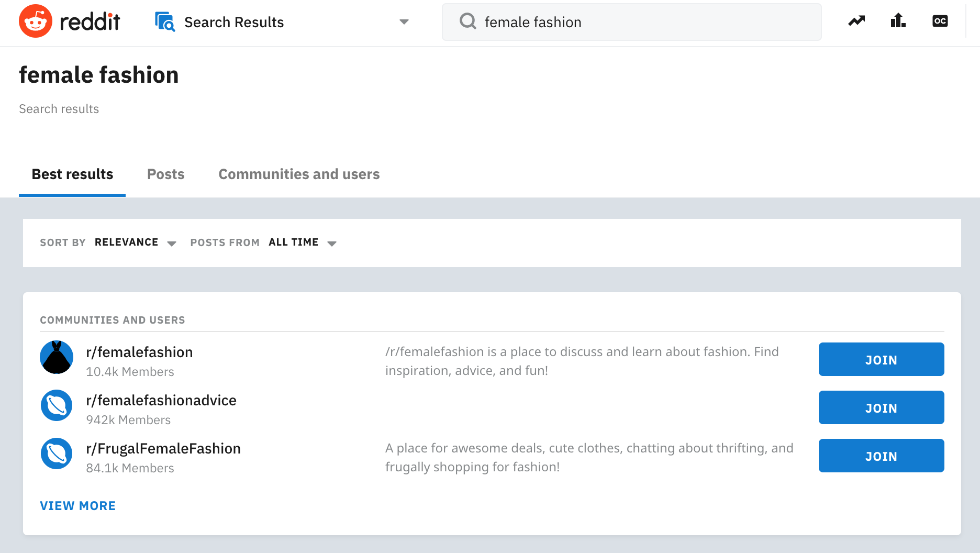The height and width of the screenshot is (553, 980).
Task: Switch to Communities and users tab
Action: pyautogui.click(x=299, y=174)
